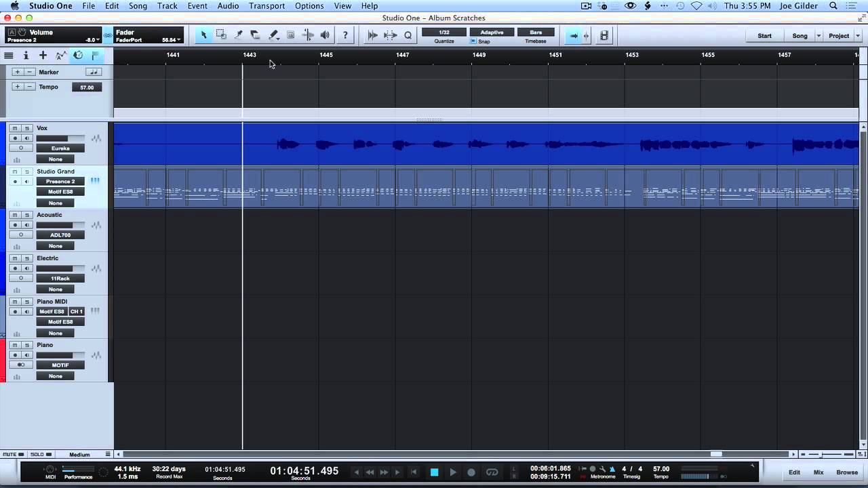Screen dimensions: 868x488
Task: Open the Song menu in menu bar
Action: tap(138, 6)
